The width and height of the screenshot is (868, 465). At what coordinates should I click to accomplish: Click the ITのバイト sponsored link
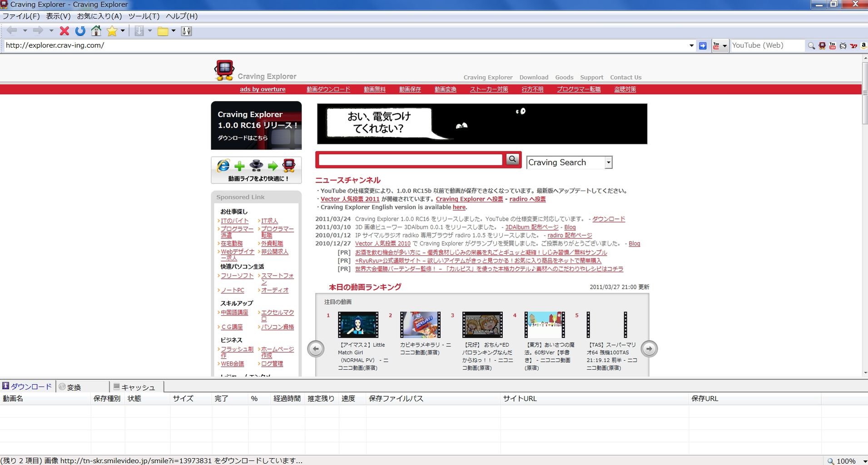click(x=235, y=221)
